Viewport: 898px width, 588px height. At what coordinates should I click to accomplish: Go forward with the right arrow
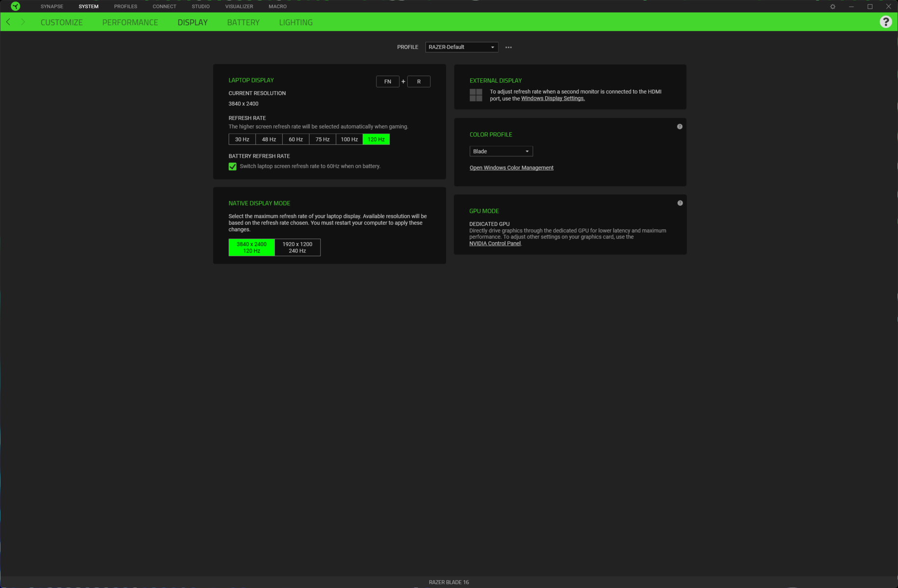coord(23,22)
